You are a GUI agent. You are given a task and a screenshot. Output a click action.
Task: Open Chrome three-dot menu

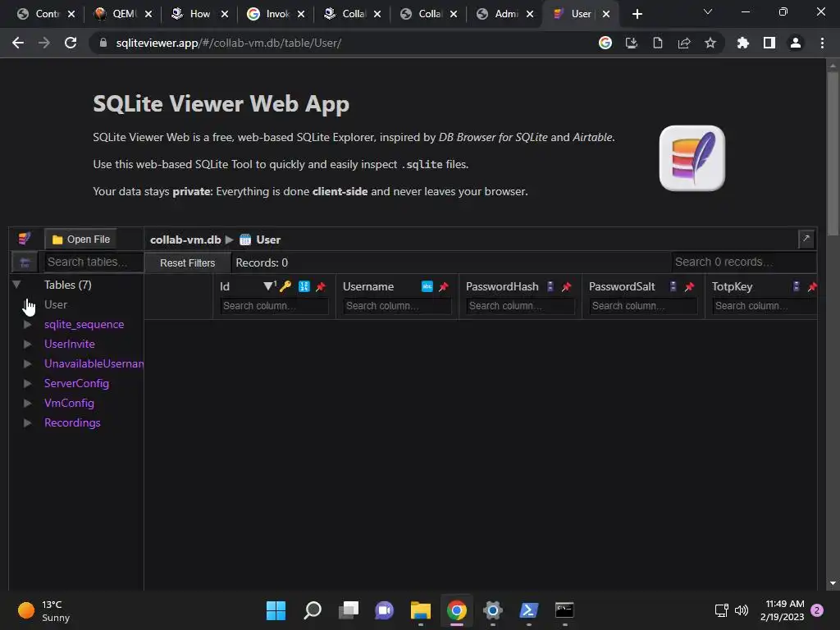point(822,43)
